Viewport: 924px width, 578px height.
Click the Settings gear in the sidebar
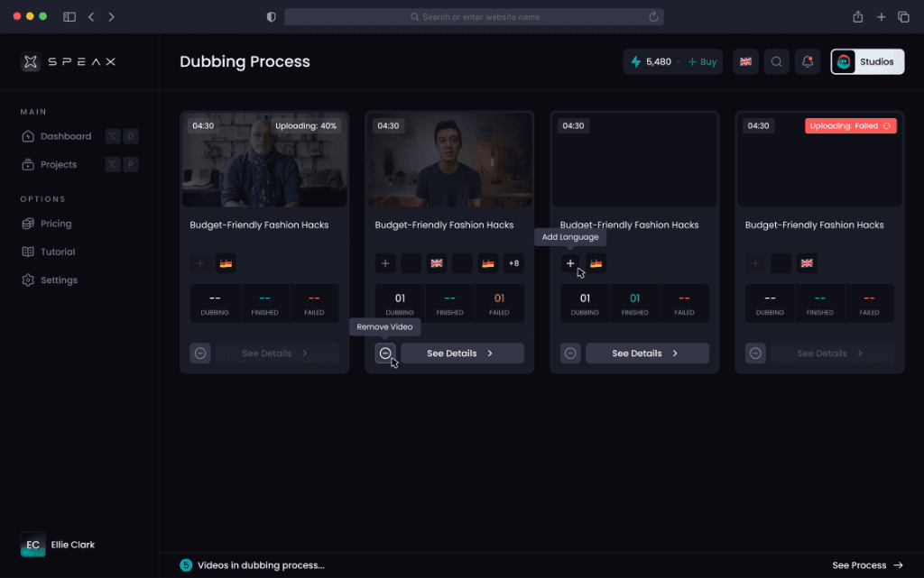point(31,280)
